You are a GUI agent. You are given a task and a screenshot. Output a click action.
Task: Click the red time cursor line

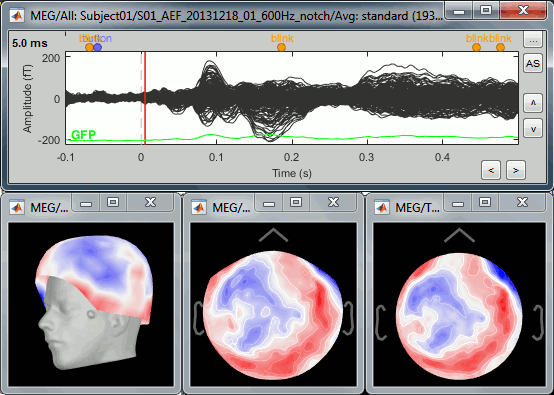click(x=145, y=98)
